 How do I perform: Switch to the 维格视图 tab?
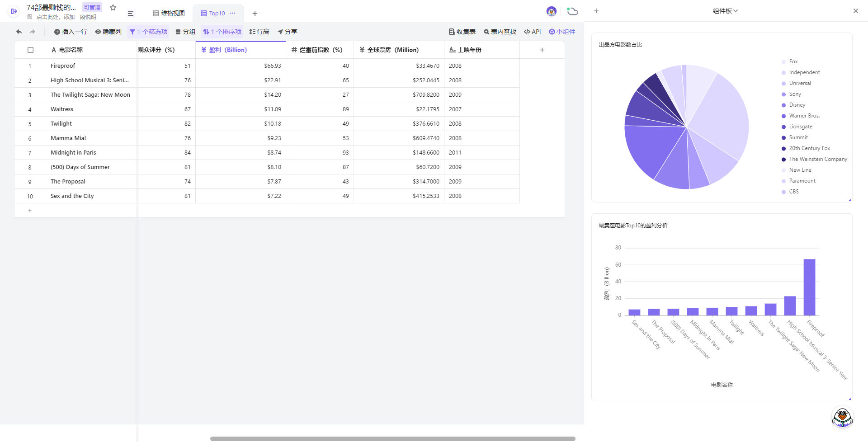[x=169, y=14]
